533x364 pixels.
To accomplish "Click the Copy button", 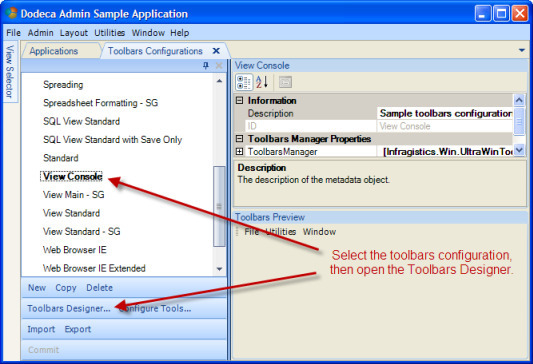I will coord(66,288).
